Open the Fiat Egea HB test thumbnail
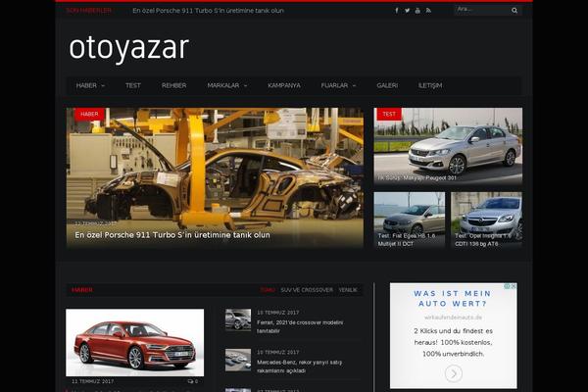The height and width of the screenshot is (392, 588). [410, 220]
